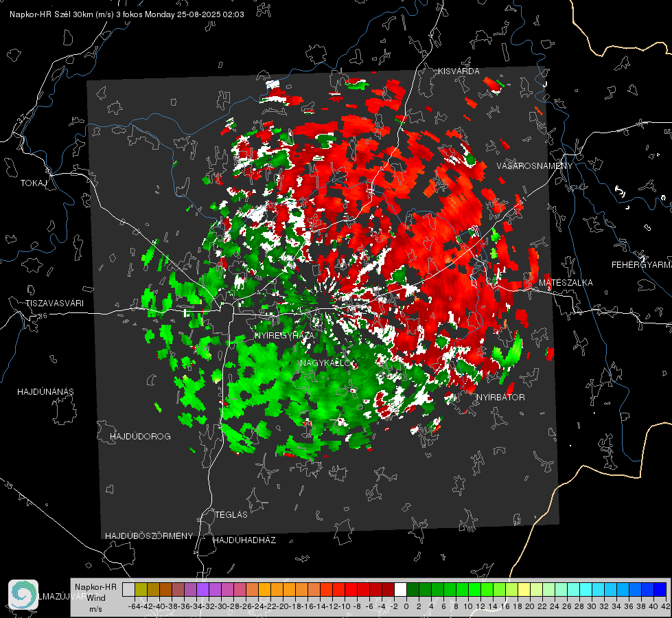Viewport: 672px width, 618px height.
Task: Select the purple swatch between -34 and -32
Action: tap(202, 590)
